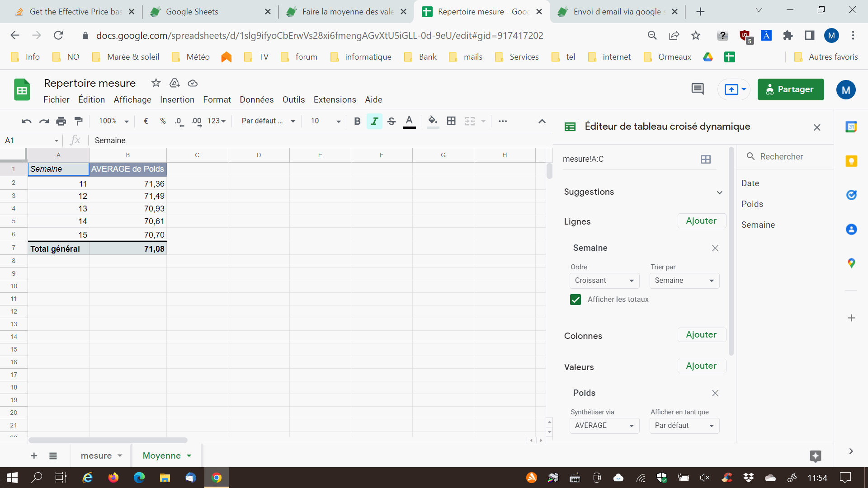Viewport: 868px width, 488px height.
Task: Expand the Suggestions section
Action: [719, 192]
